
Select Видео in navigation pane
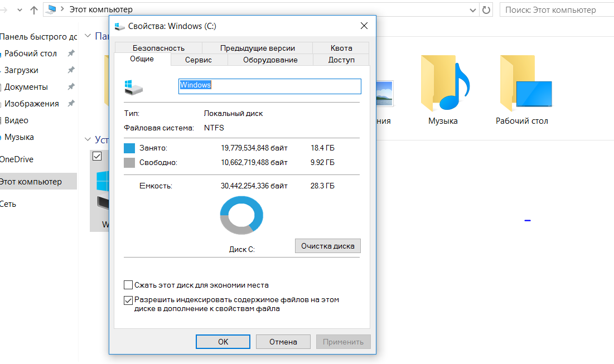click(16, 120)
